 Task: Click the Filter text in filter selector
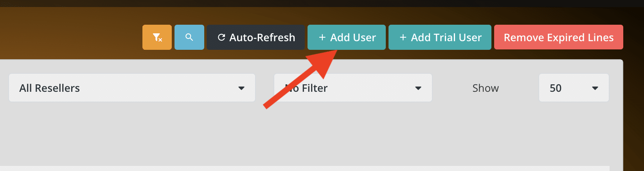[315, 88]
